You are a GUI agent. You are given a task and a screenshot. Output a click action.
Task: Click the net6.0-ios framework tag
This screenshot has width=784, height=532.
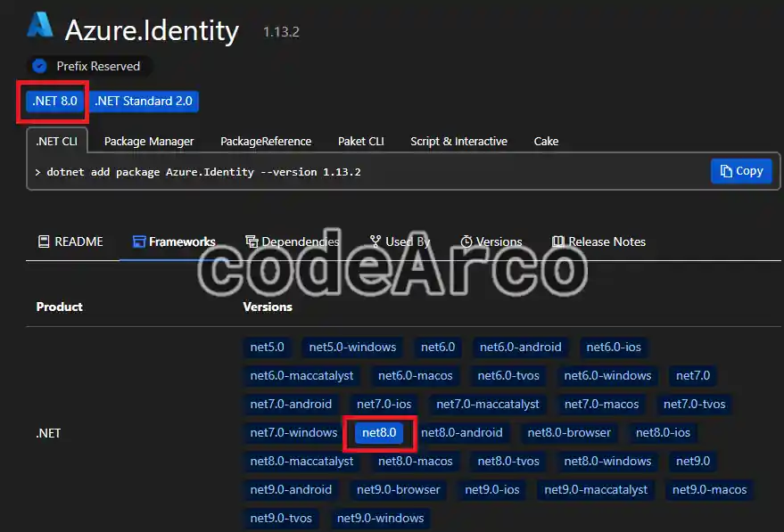[614, 348]
